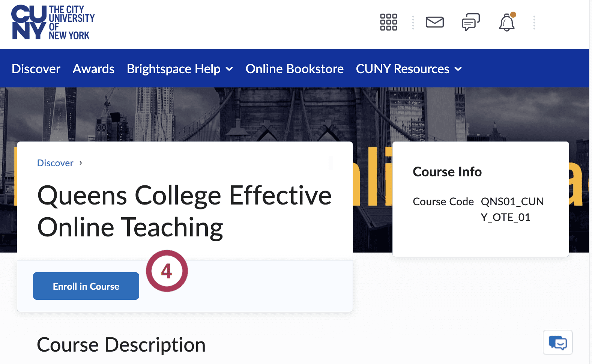This screenshot has width=592, height=364.
Task: Open the chat support widget icon
Action: click(557, 342)
